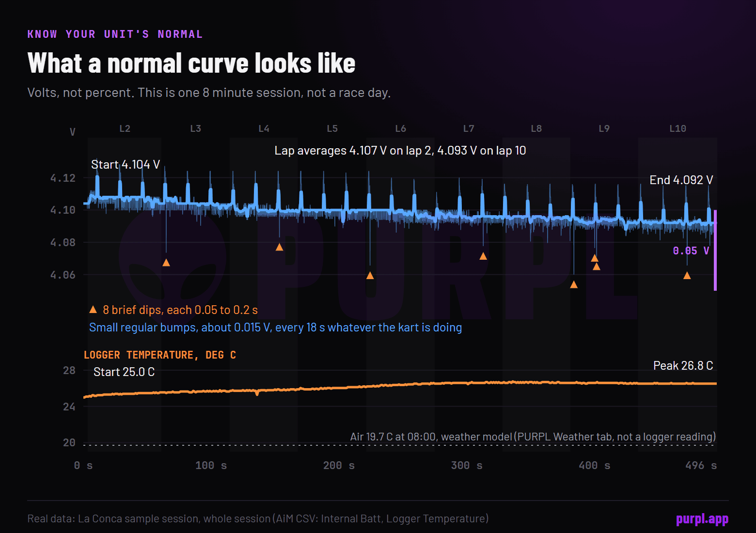Click the "Peak 26.8 C" annotation
Viewport: 756px width, 533px height.
(683, 366)
